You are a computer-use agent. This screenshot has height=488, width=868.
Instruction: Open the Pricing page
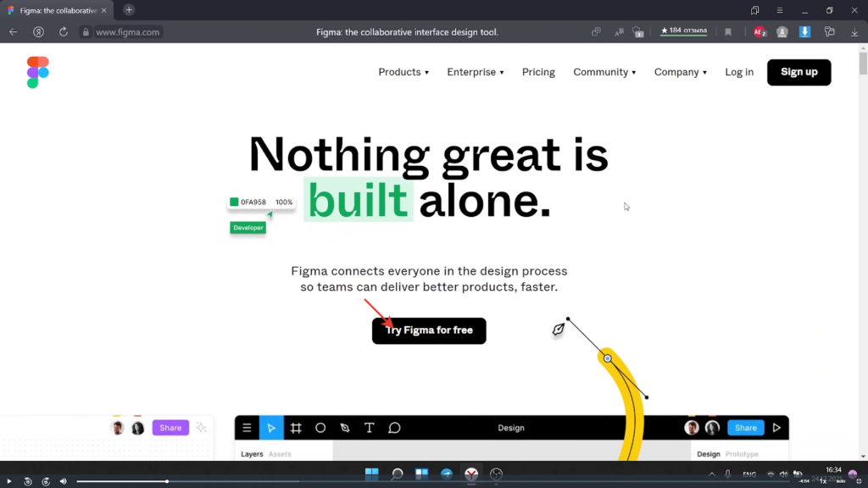click(x=538, y=72)
